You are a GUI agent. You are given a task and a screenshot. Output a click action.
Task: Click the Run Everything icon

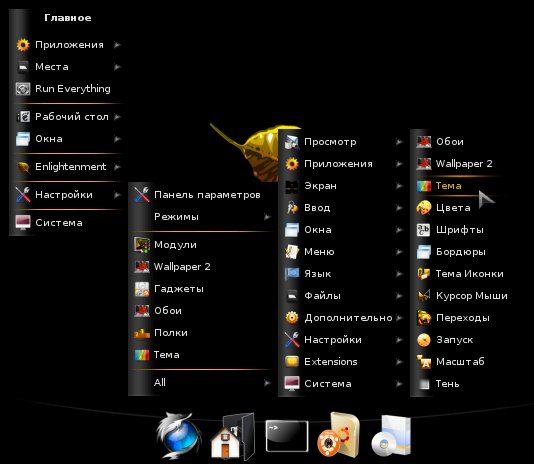click(23, 89)
